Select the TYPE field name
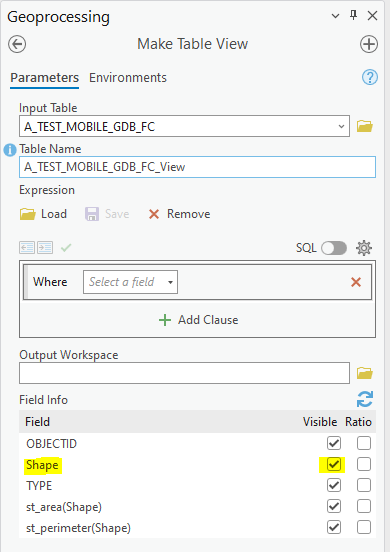The image size is (390, 552). [x=39, y=486]
